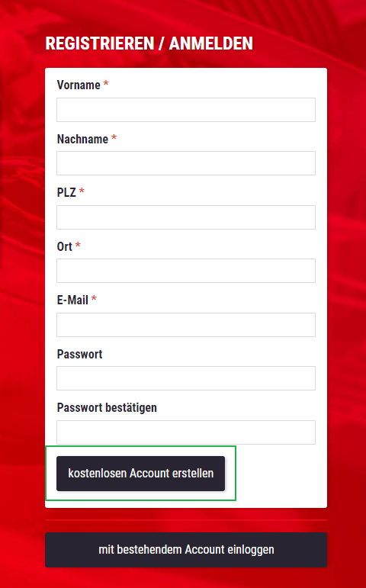Viewport: 366px width, 588px height.
Task: Select the Ort text box
Action: point(186,271)
